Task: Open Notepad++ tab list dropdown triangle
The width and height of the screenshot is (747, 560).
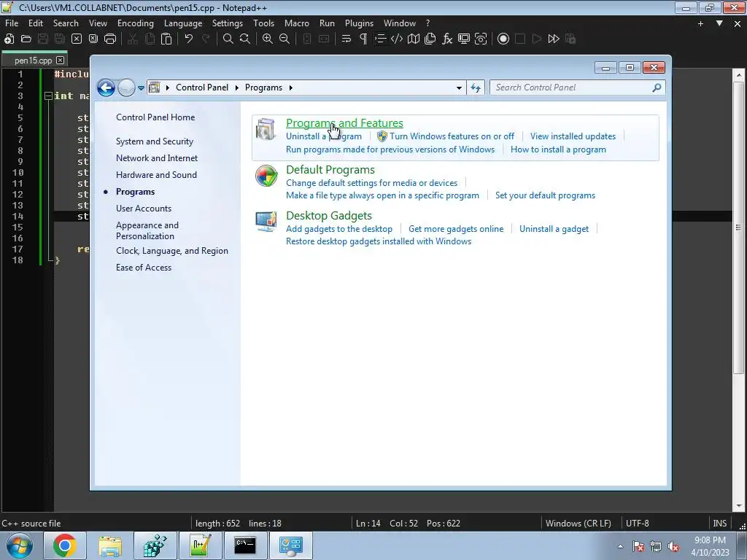Action: click(x=719, y=23)
